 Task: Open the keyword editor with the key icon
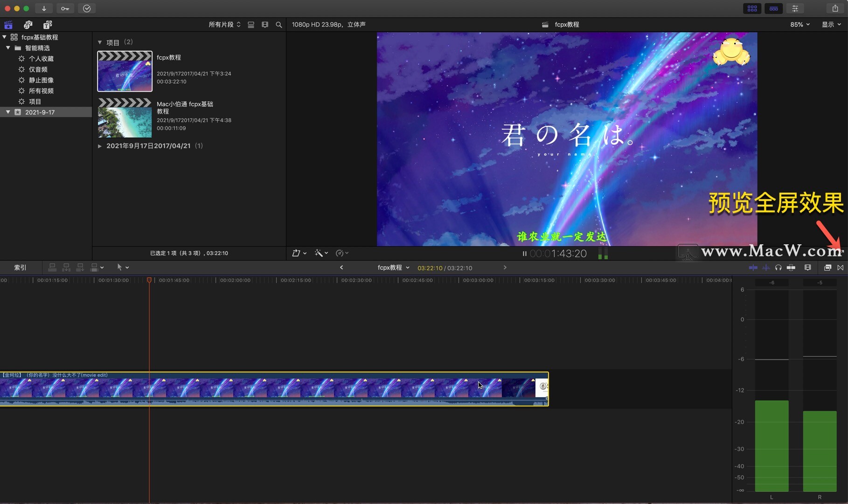point(65,8)
